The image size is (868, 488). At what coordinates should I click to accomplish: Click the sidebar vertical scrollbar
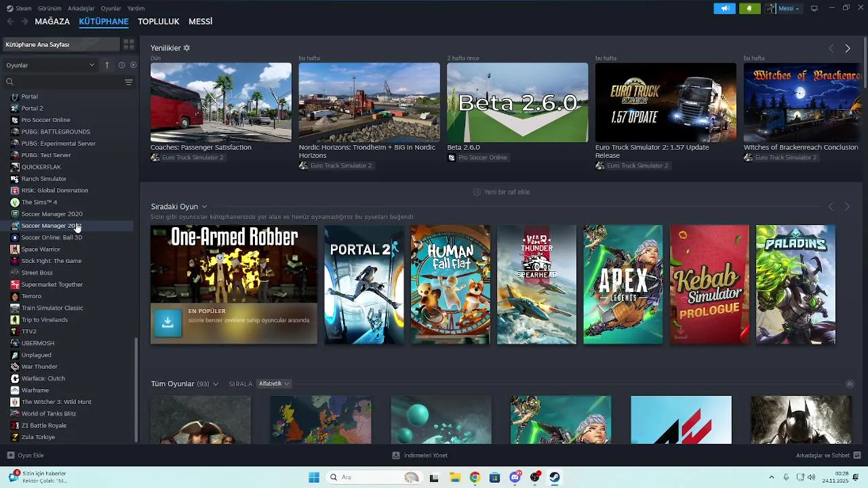(136, 390)
